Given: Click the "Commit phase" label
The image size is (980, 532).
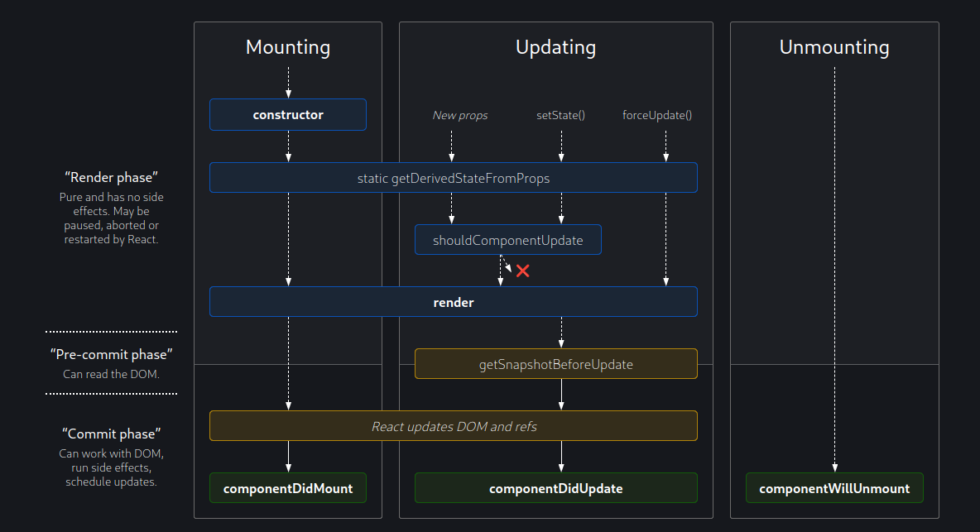Looking at the screenshot, I should 111,434.
